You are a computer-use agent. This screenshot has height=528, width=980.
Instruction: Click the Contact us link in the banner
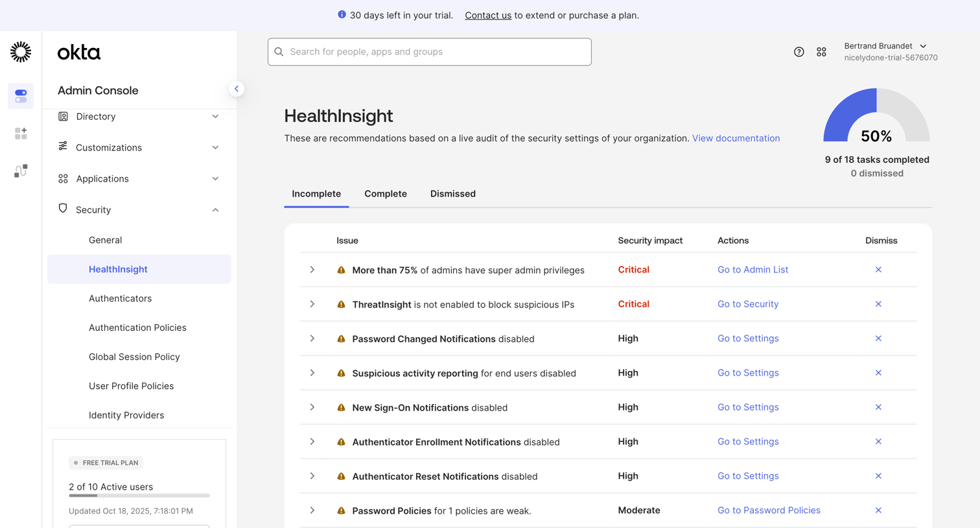tap(488, 15)
